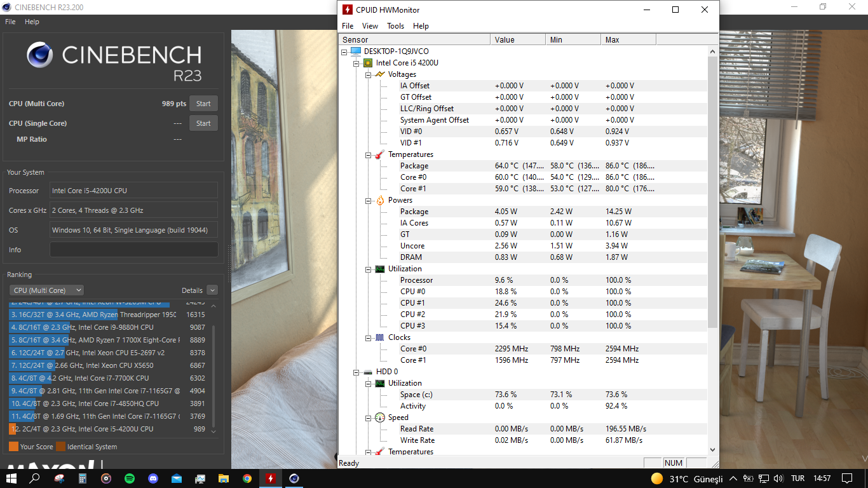Select the Space (c:) row
Image resolution: width=868 pixels, height=488 pixels.
pyautogui.click(x=523, y=395)
